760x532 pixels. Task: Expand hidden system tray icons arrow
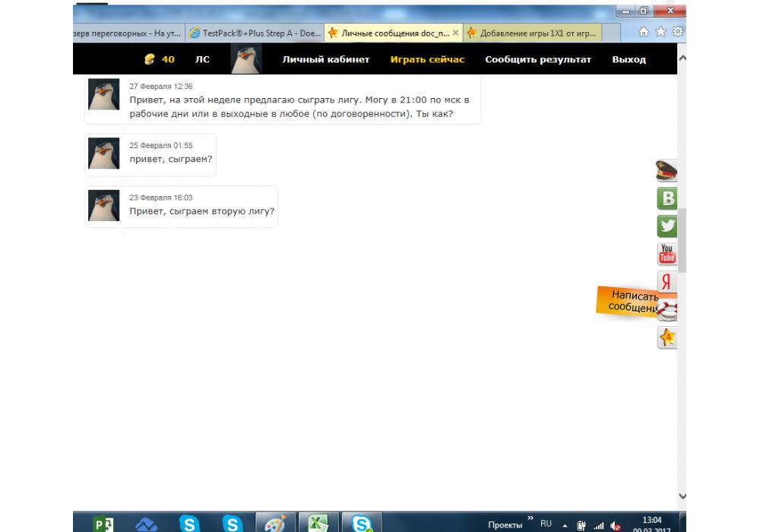(565, 525)
